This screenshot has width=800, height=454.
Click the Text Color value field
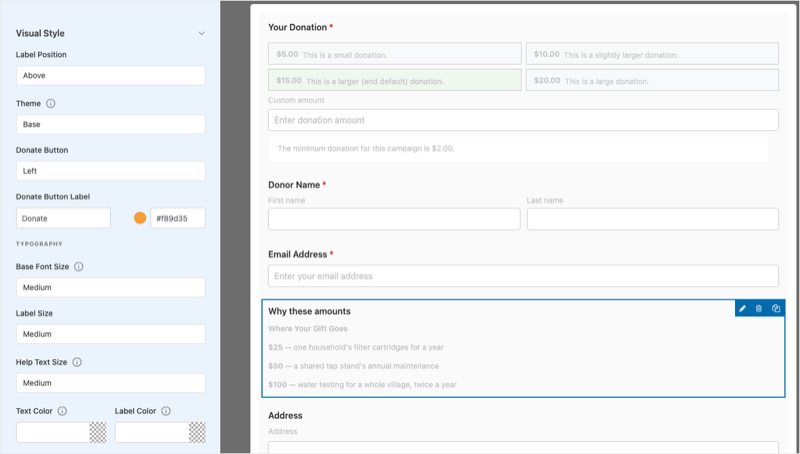[53, 433]
